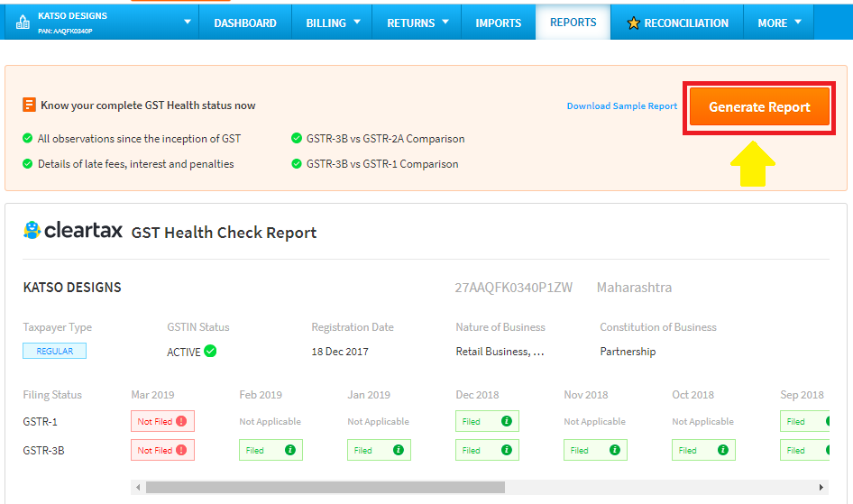This screenshot has height=504, width=853.
Task: Open the IMPORTS tab
Action: point(499,23)
